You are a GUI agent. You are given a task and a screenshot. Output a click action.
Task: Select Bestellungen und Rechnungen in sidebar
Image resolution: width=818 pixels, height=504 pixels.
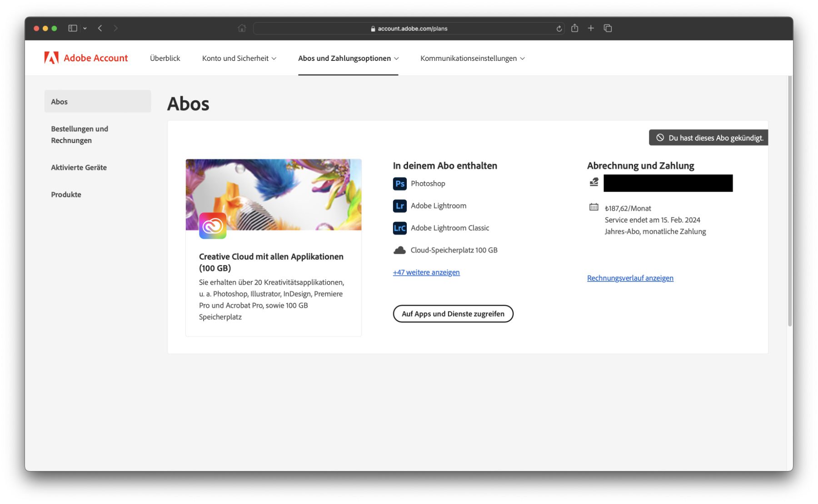[80, 135]
